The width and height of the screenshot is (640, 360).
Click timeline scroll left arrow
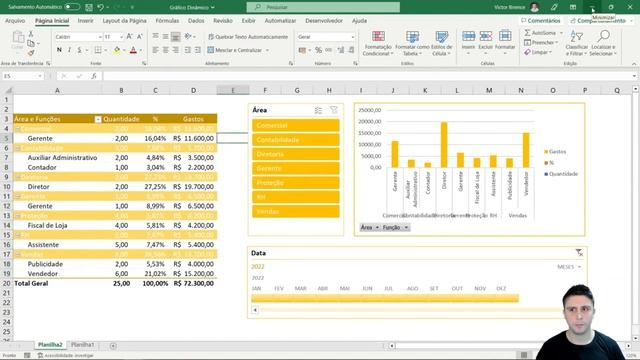(x=255, y=310)
